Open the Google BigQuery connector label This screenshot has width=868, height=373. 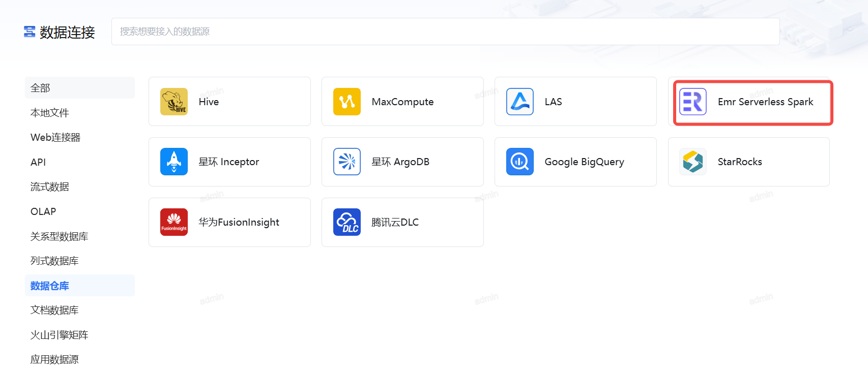point(584,162)
